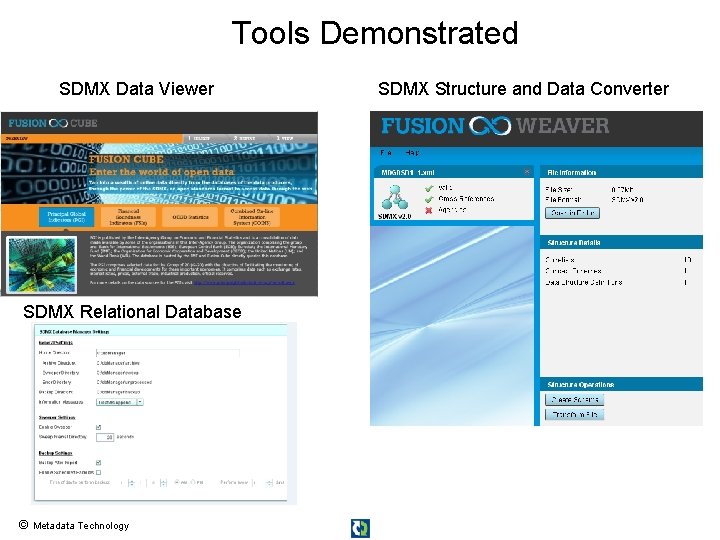Click the Structure Operations panel header
Screen dimensions: 720x540
(621, 384)
